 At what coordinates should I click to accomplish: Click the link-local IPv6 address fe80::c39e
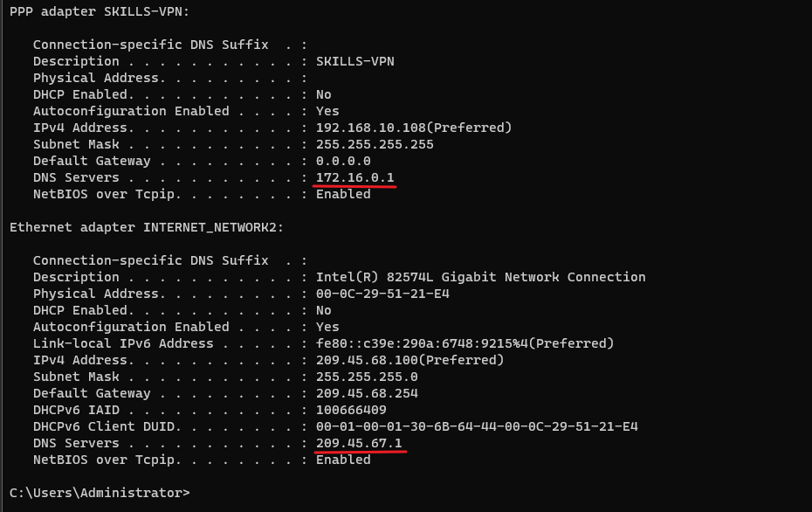[464, 343]
